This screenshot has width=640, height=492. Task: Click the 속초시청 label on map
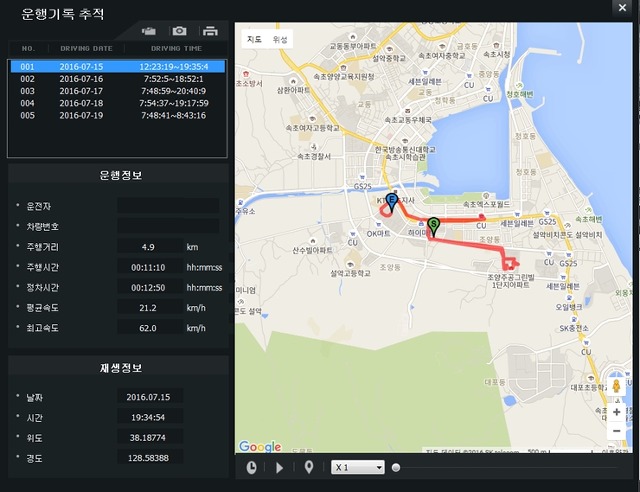[x=496, y=54]
